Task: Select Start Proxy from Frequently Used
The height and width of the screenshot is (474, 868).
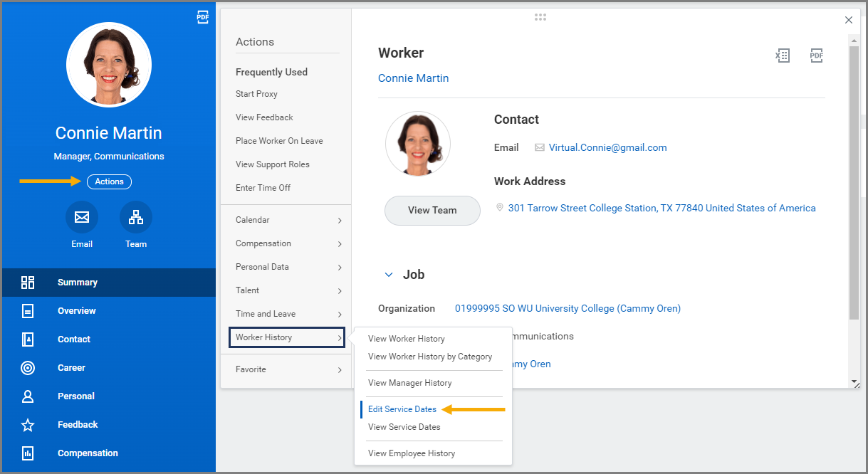Action: (256, 94)
